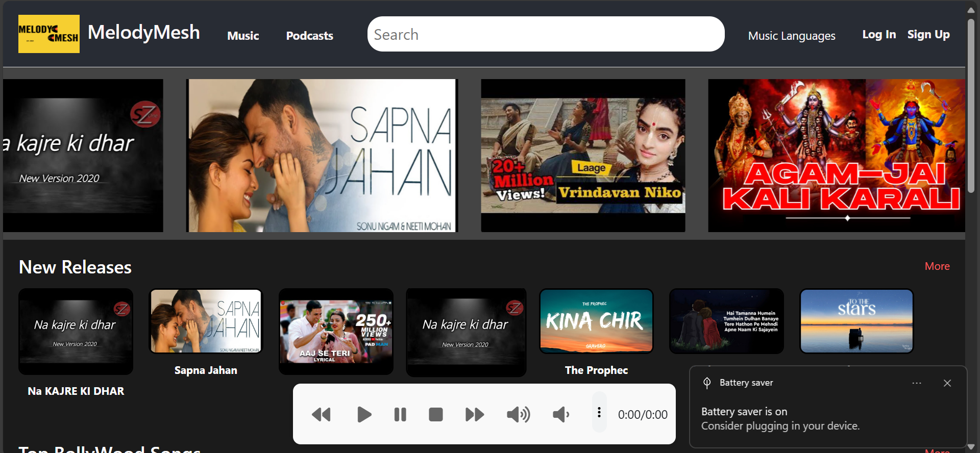Click the MelodyMesh yellow logo
The image size is (980, 453).
pyautogui.click(x=49, y=34)
